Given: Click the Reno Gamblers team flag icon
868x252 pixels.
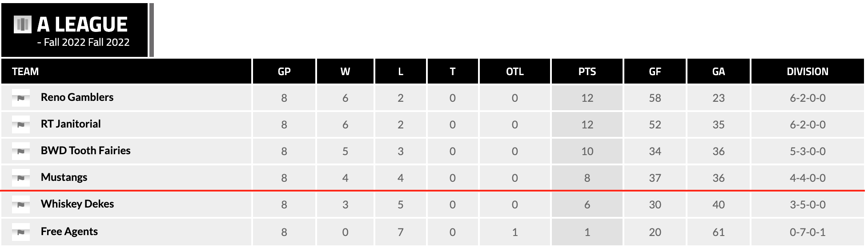Looking at the screenshot, I should (x=21, y=98).
